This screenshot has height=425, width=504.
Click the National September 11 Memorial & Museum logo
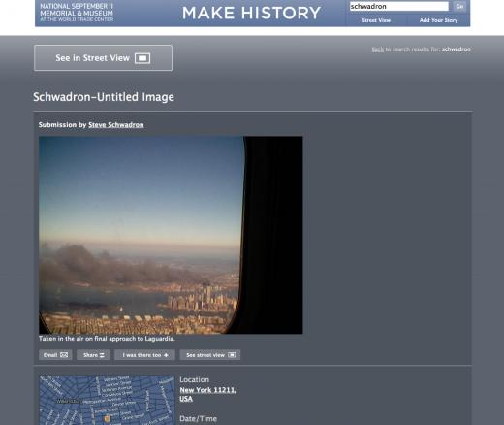tap(77, 13)
